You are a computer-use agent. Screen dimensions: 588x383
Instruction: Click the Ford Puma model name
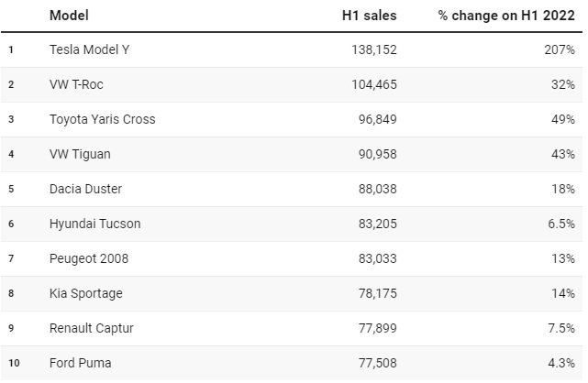click(81, 364)
